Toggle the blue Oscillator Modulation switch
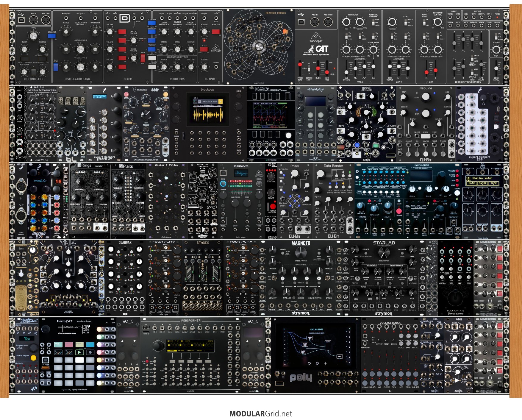522x420 pixels. tap(52, 36)
